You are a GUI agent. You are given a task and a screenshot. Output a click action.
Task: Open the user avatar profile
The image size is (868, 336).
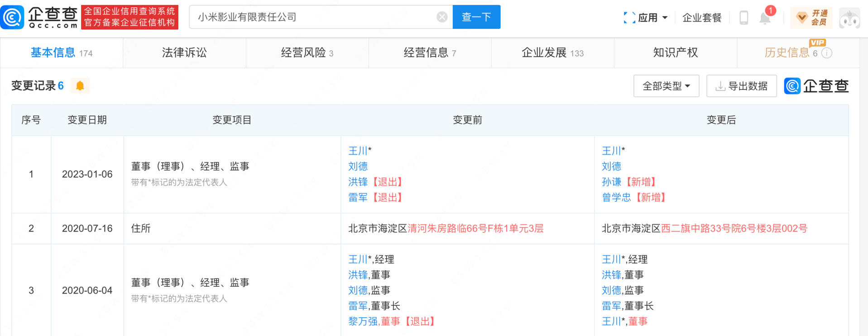(x=849, y=18)
